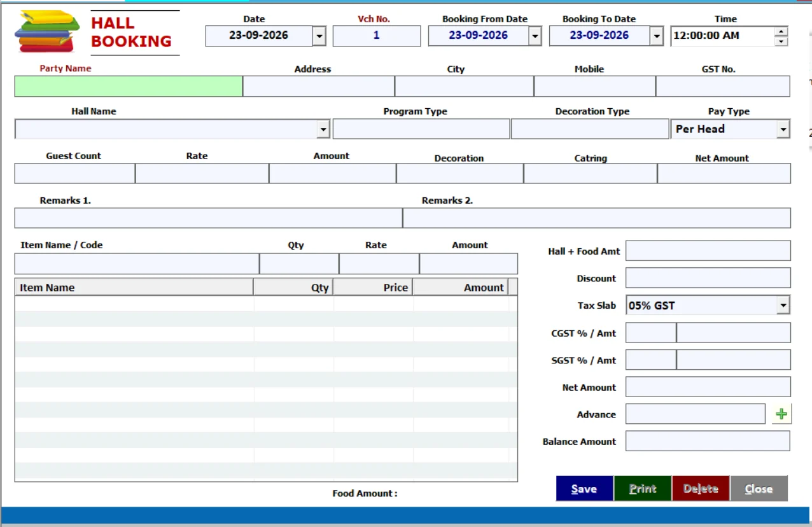Click the Price column header
This screenshot has width=812, height=527.
[x=373, y=287]
